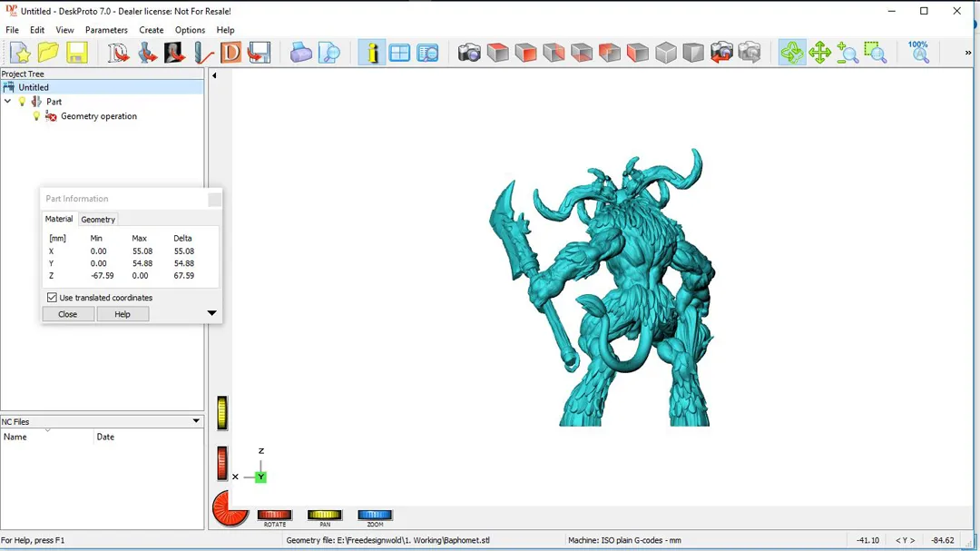Click the Close button in Part Information

tap(67, 314)
